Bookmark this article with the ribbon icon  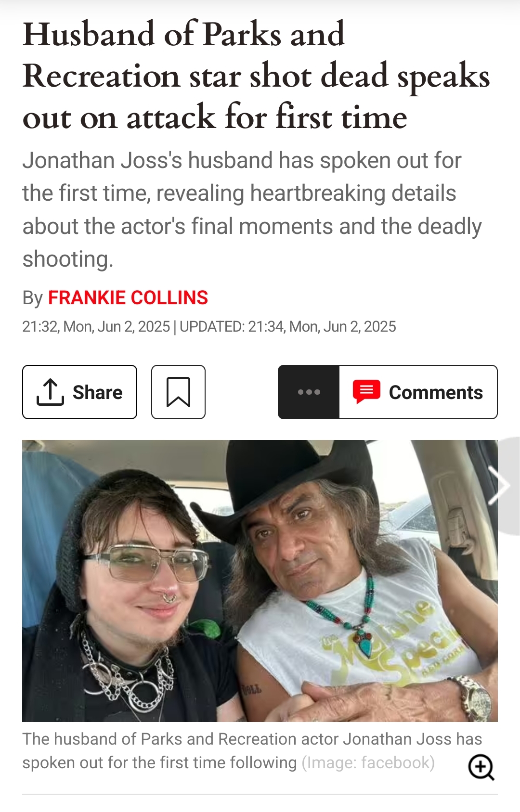pyautogui.click(x=178, y=392)
